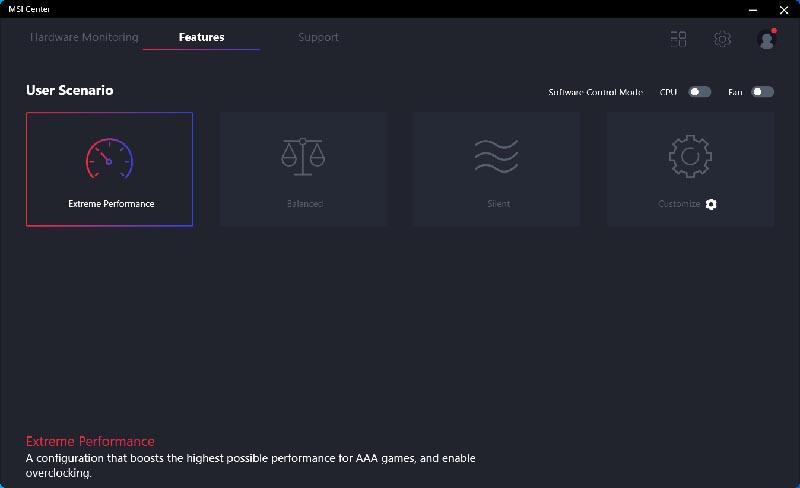The width and height of the screenshot is (800, 488).
Task: Switch to the Hardware Monitoring tab
Action: point(84,37)
